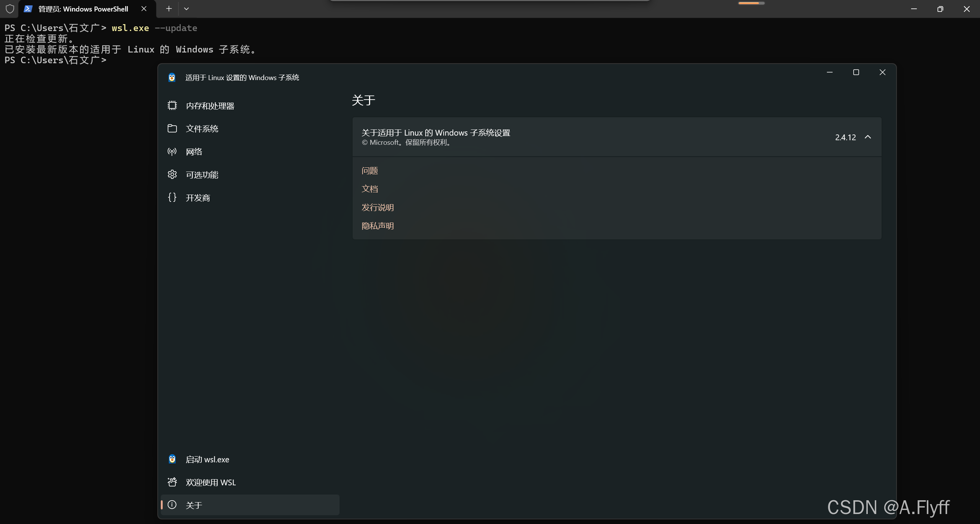Close the PowerShell tab with its X
The image size is (980, 524).
(144, 9)
